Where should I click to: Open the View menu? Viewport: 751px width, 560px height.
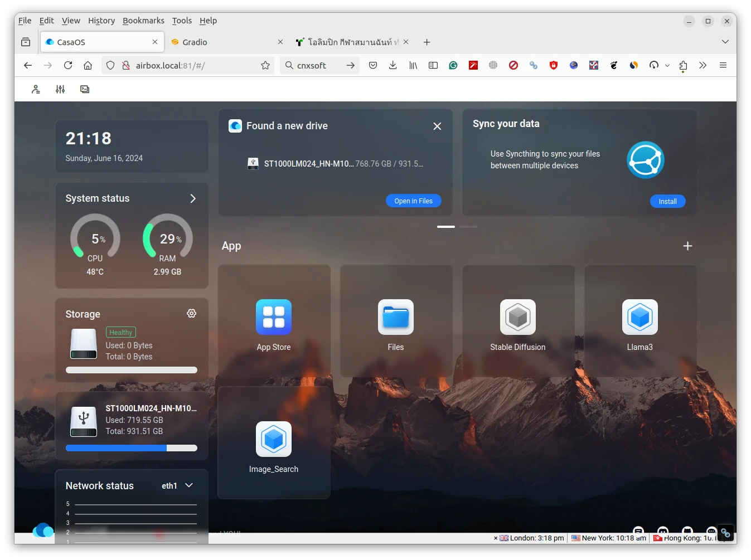click(71, 21)
